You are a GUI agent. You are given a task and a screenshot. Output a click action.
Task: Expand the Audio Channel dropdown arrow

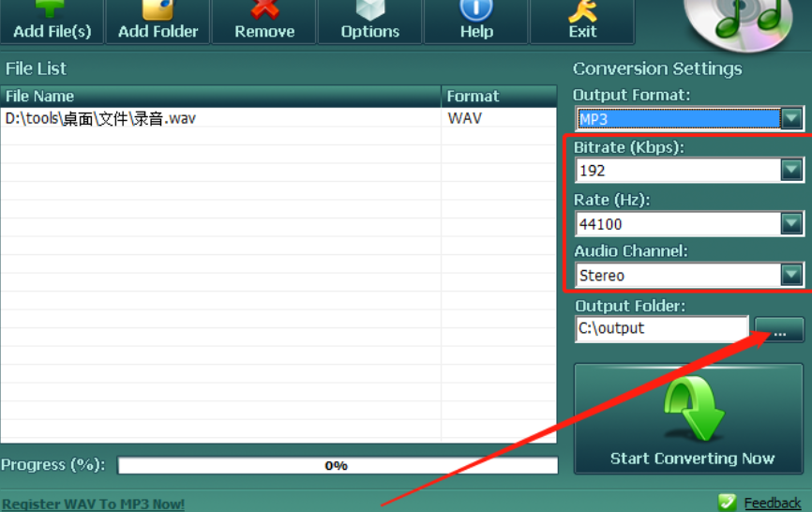(792, 275)
